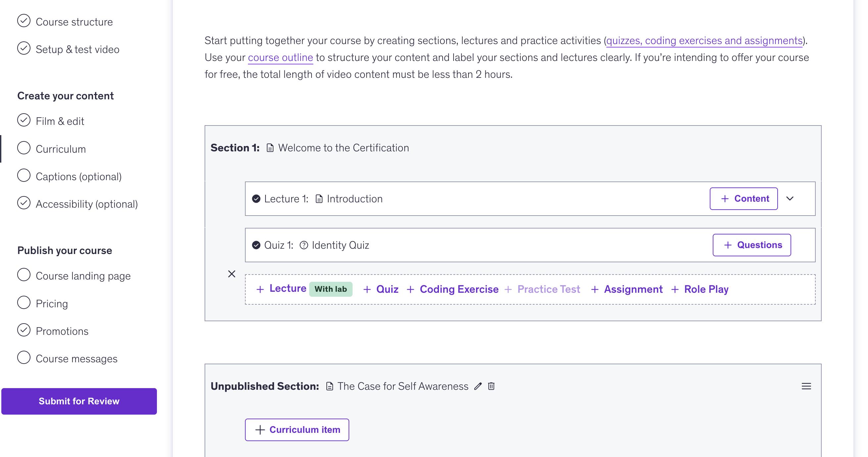Open the Curriculum item add menu
The width and height of the screenshot is (868, 457).
(297, 430)
